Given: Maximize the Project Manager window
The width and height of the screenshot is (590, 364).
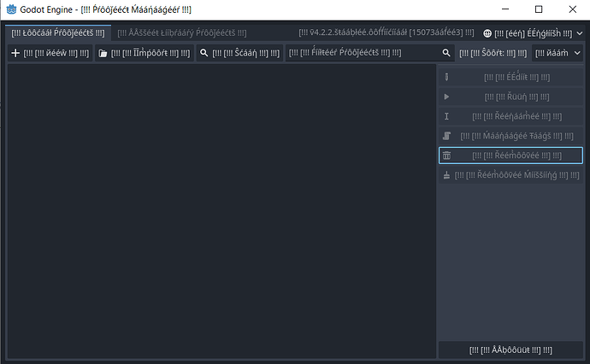Looking at the screenshot, I should pos(538,9).
